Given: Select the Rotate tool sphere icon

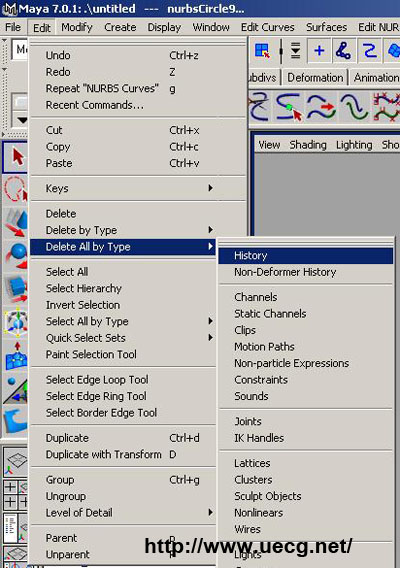Looking at the screenshot, I should point(15,256).
